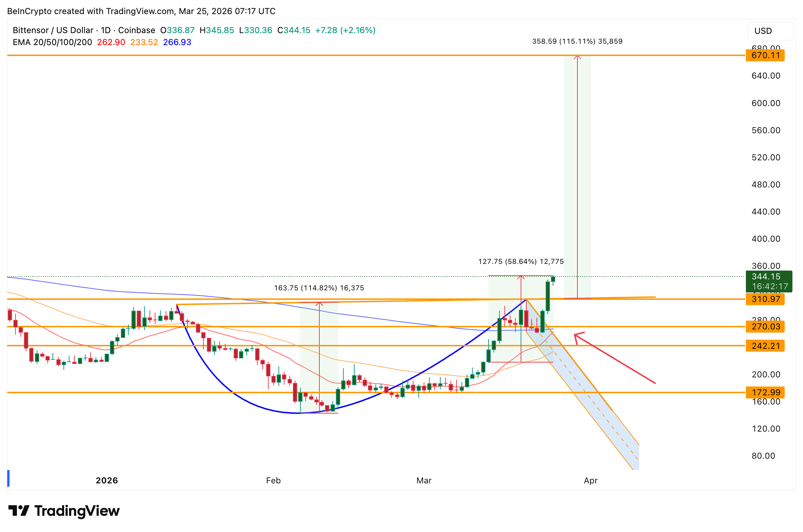Open the USD currency selector
803x532 pixels.
click(770, 31)
